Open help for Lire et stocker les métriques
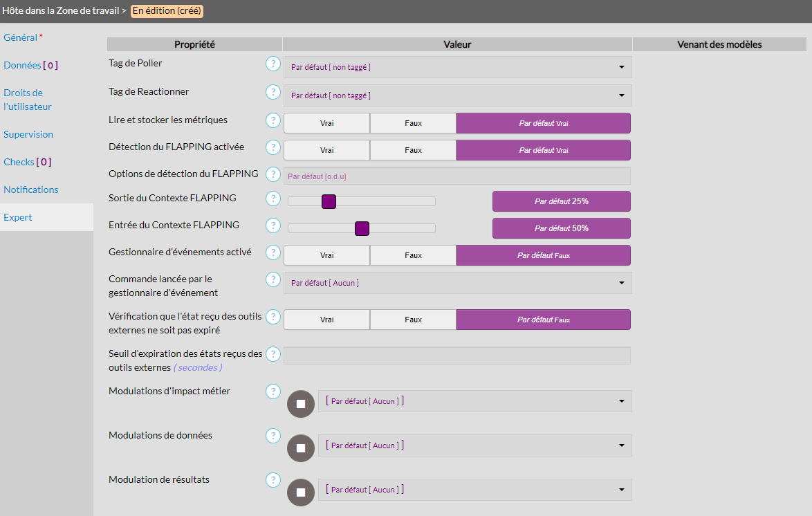The image size is (812, 516). point(273,120)
